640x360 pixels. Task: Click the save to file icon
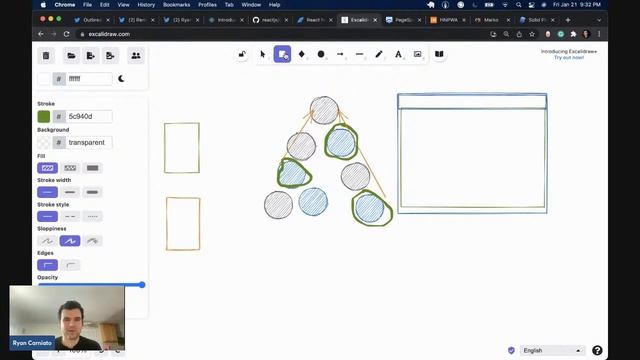tap(91, 56)
